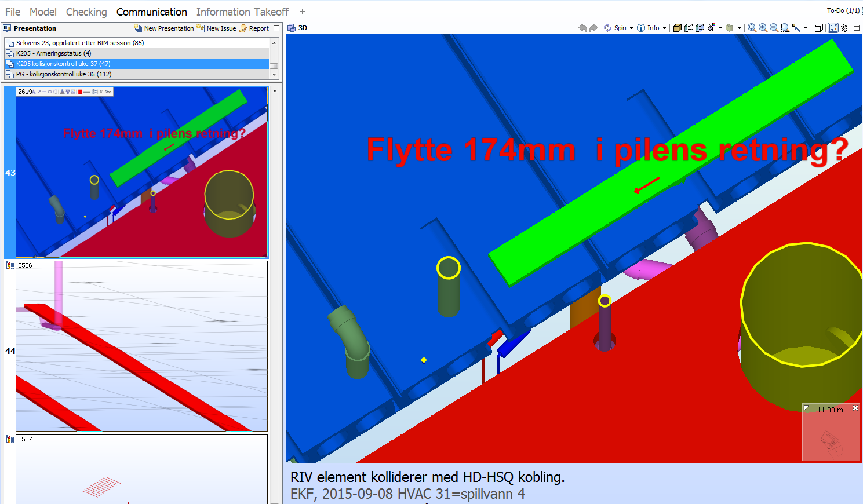Select slide 43 thumbnail numbered 2619
This screenshot has height=504, width=863.
click(141, 172)
